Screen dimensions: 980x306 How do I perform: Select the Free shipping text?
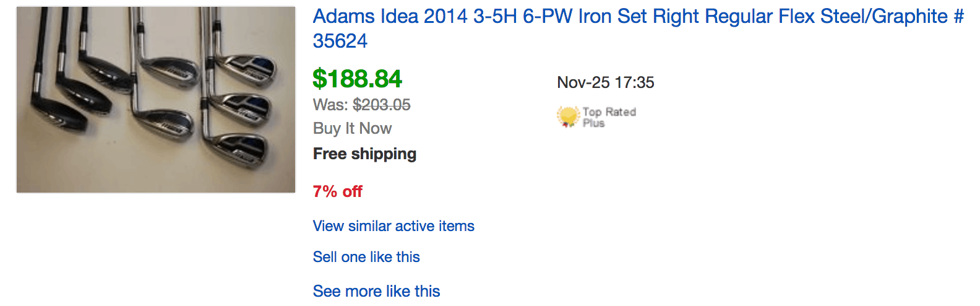364,154
